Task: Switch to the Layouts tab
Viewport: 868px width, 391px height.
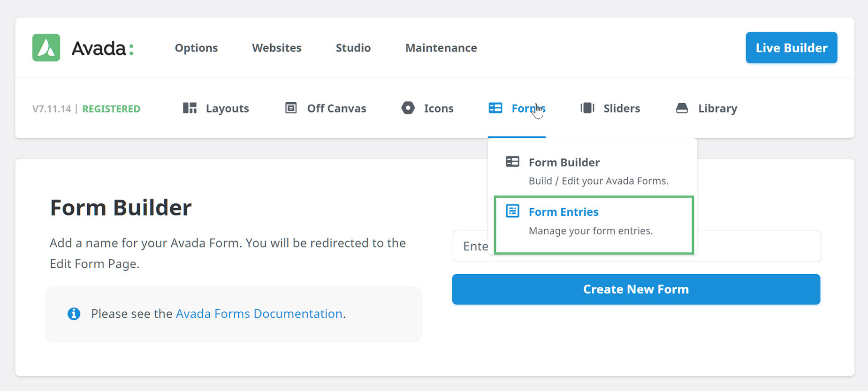Action: [228, 108]
